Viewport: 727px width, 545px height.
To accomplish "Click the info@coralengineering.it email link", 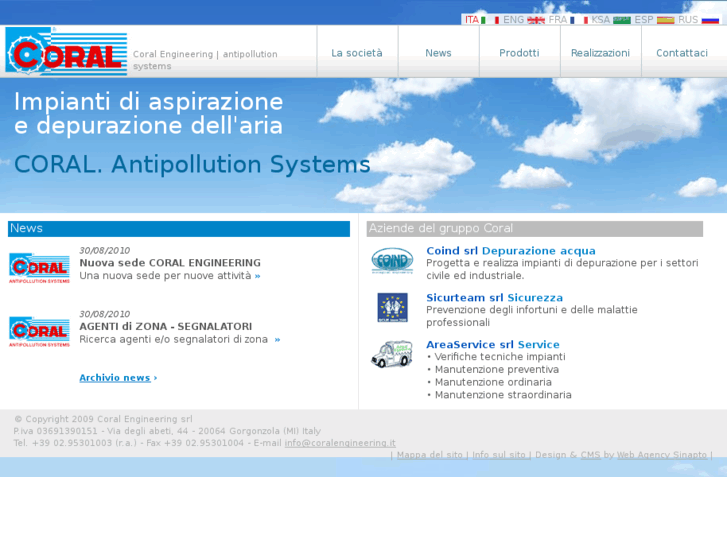I will pos(340,443).
